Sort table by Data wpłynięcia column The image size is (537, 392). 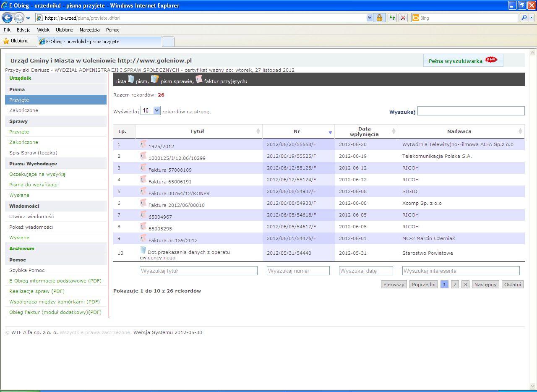click(x=366, y=131)
